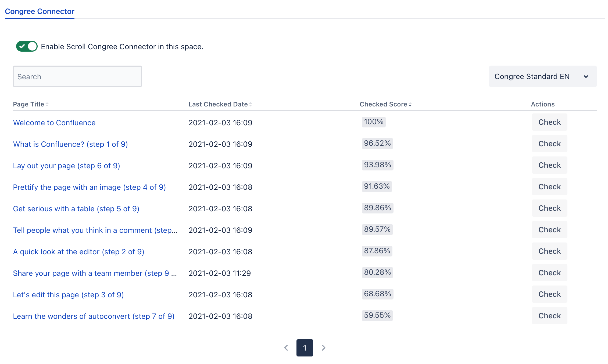Check the Get serious with a table row
This screenshot has height=364, width=608.
[549, 208]
